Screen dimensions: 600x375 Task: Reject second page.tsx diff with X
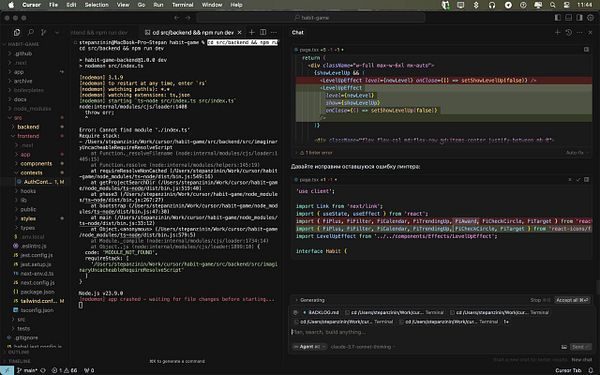(x=570, y=179)
